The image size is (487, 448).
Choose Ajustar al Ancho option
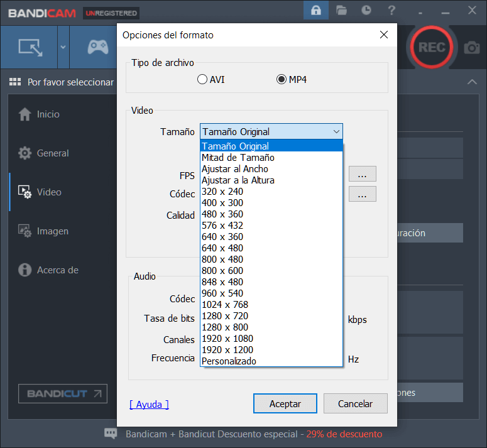pos(271,169)
